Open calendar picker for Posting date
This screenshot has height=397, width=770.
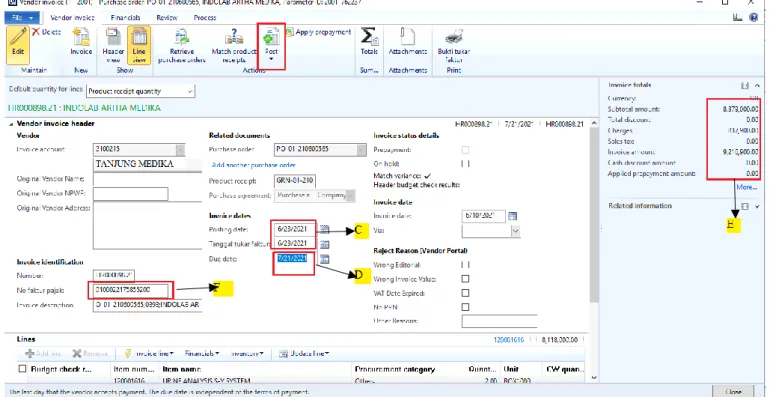325,229
